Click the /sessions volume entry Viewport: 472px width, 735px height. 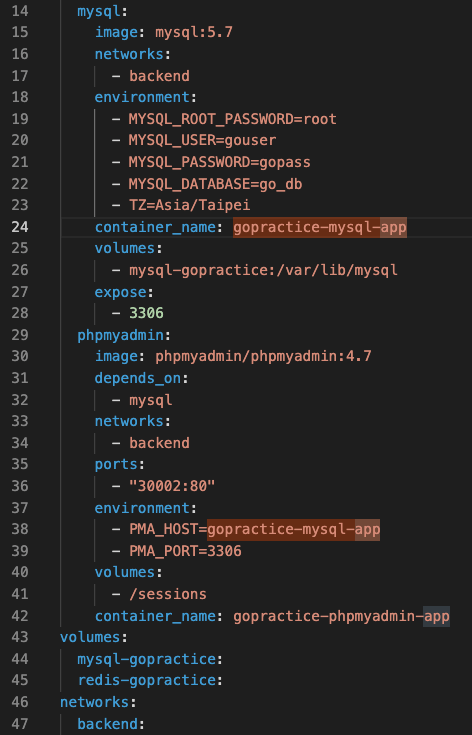point(168,594)
